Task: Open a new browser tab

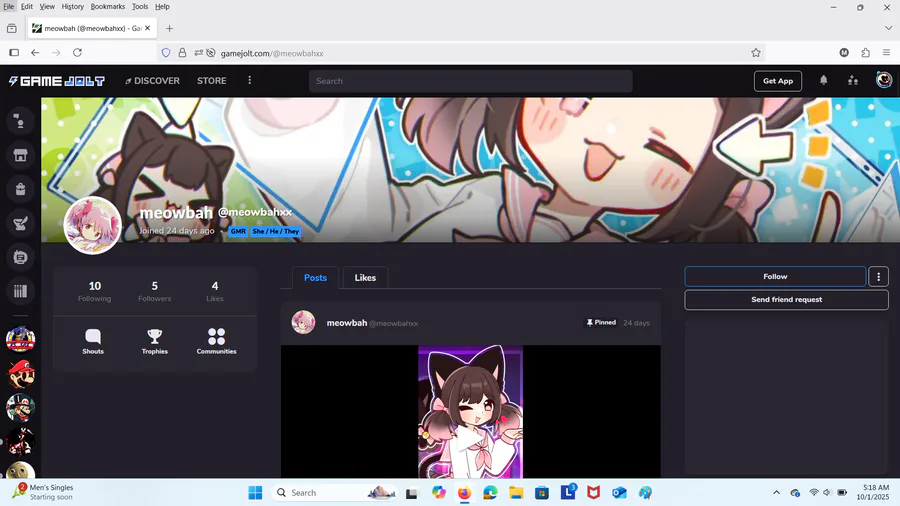Action: tap(169, 28)
